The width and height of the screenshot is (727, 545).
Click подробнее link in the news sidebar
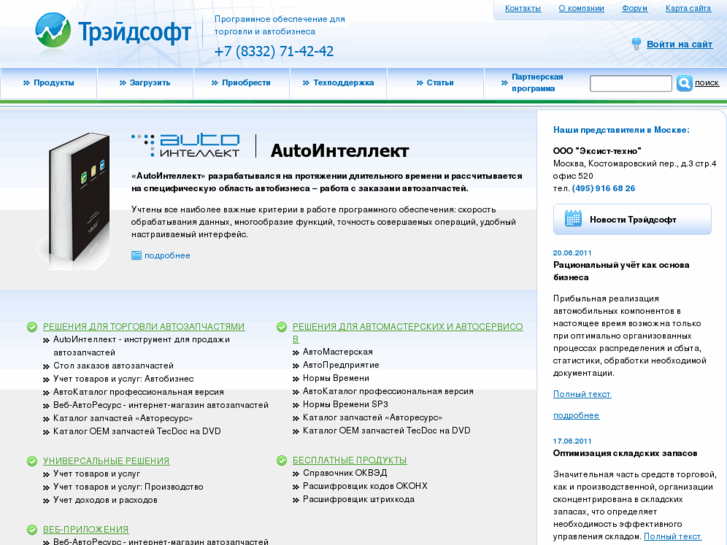click(576, 416)
